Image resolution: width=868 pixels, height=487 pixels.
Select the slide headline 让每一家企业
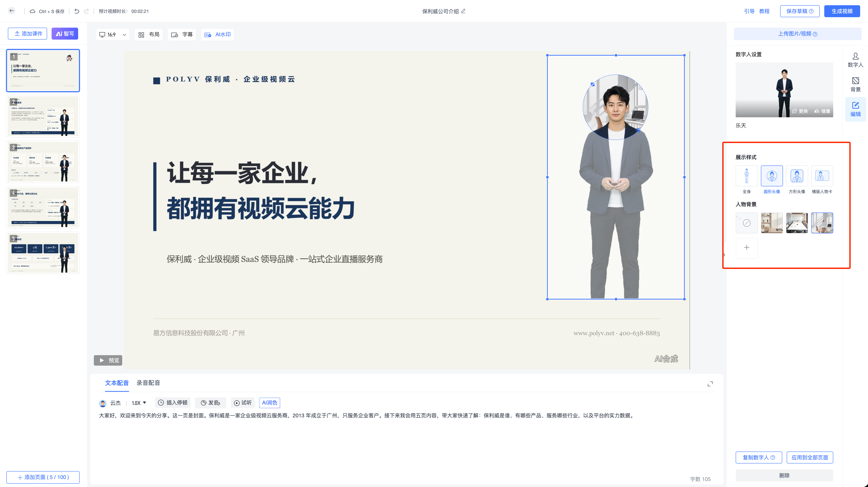[x=242, y=173]
